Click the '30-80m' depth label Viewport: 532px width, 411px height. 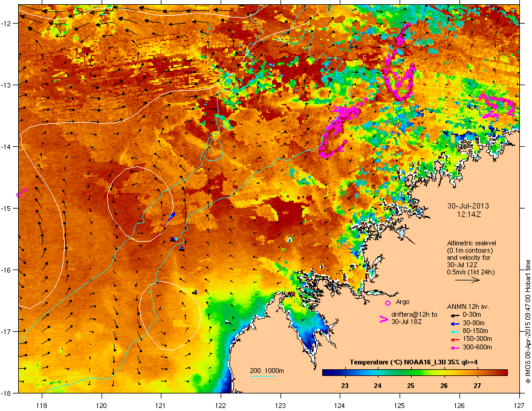[473, 323]
